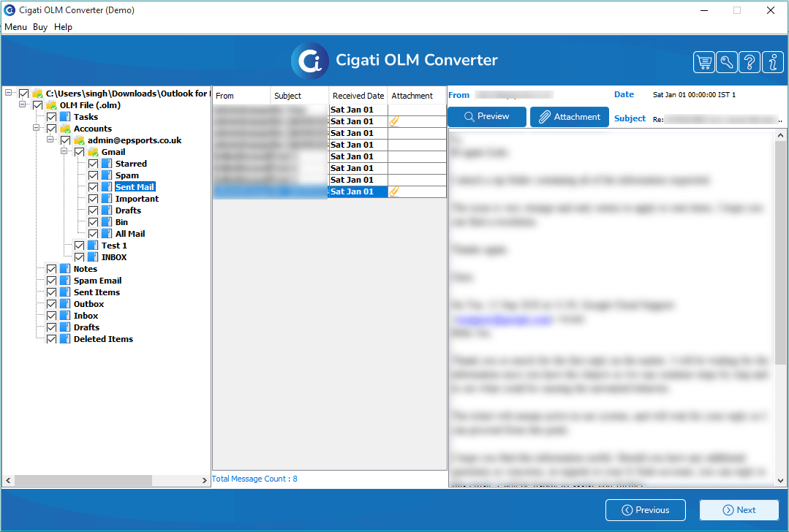Toggle the Bin folder checkbox

tap(93, 222)
